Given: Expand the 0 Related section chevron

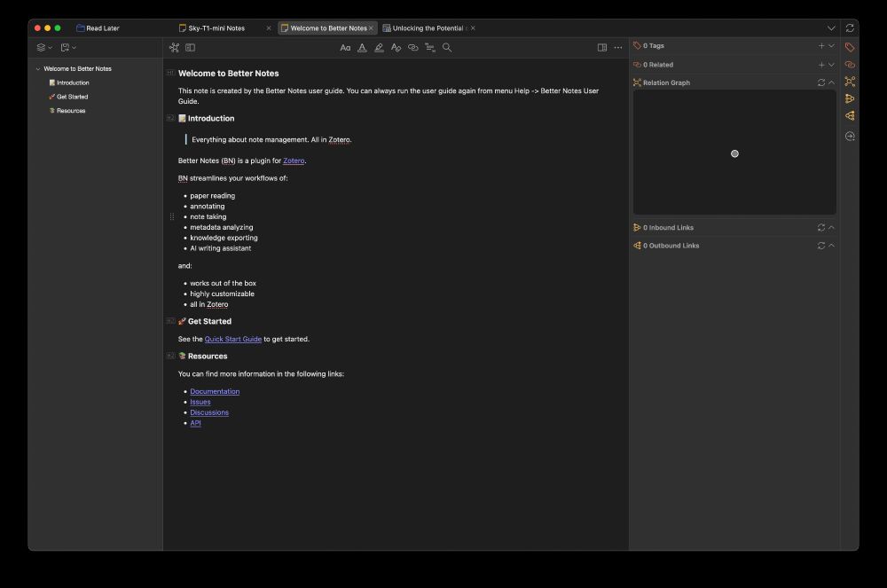Looking at the screenshot, I should coord(832,65).
